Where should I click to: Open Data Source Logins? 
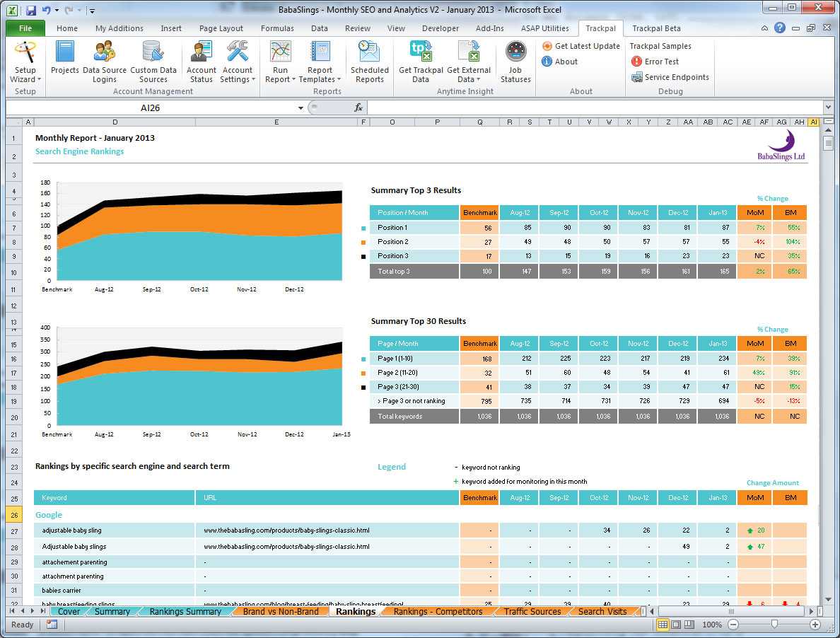pos(105,62)
